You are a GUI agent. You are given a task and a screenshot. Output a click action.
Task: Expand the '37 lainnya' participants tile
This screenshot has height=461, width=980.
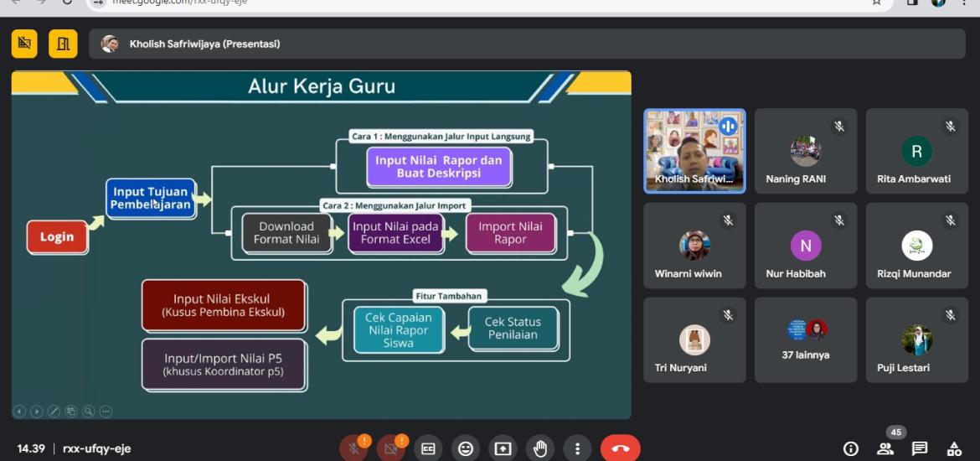(x=805, y=339)
